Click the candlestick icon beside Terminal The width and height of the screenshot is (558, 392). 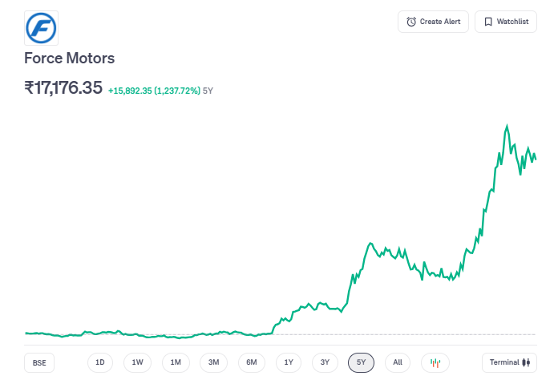(x=526, y=362)
